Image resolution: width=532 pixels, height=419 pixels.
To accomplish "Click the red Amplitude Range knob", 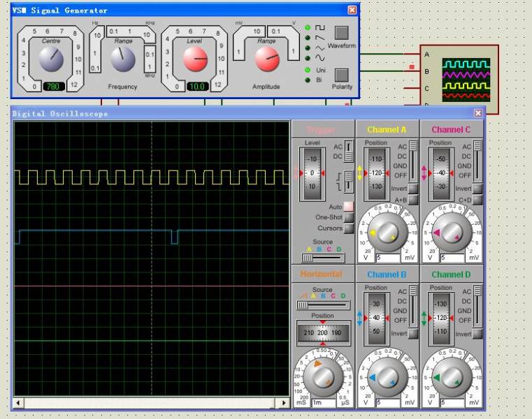I will [x=267, y=60].
